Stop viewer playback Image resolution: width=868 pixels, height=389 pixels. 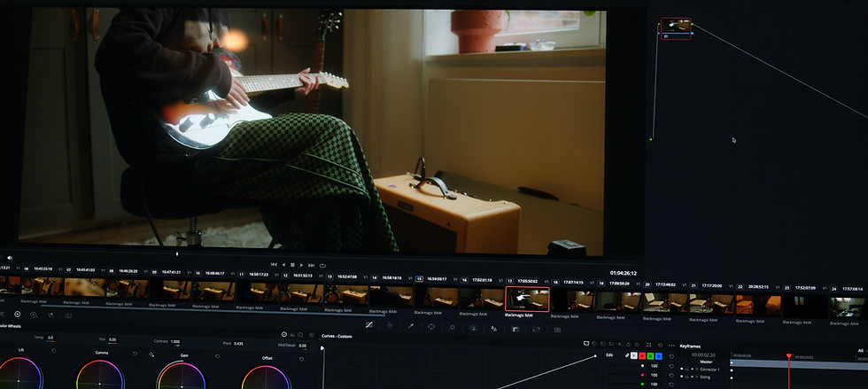click(292, 265)
